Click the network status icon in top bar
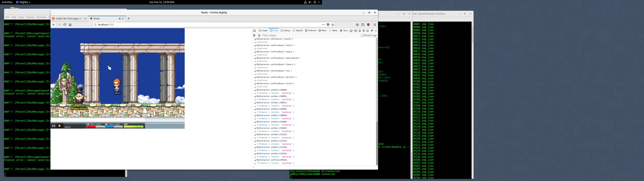 [305, 2]
